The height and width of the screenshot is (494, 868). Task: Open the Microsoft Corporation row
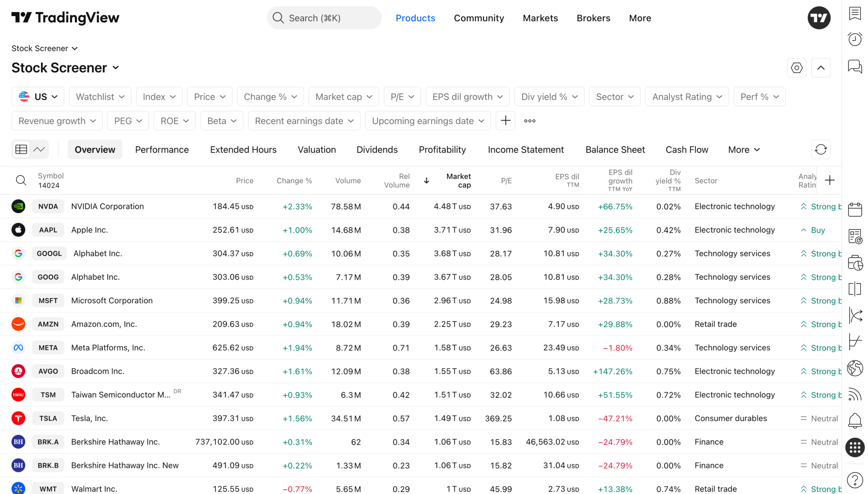420,301
